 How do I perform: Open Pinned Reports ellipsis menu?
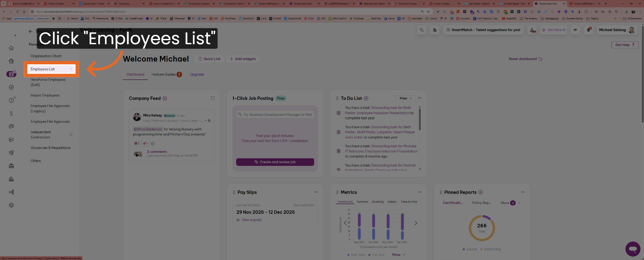pos(523,192)
